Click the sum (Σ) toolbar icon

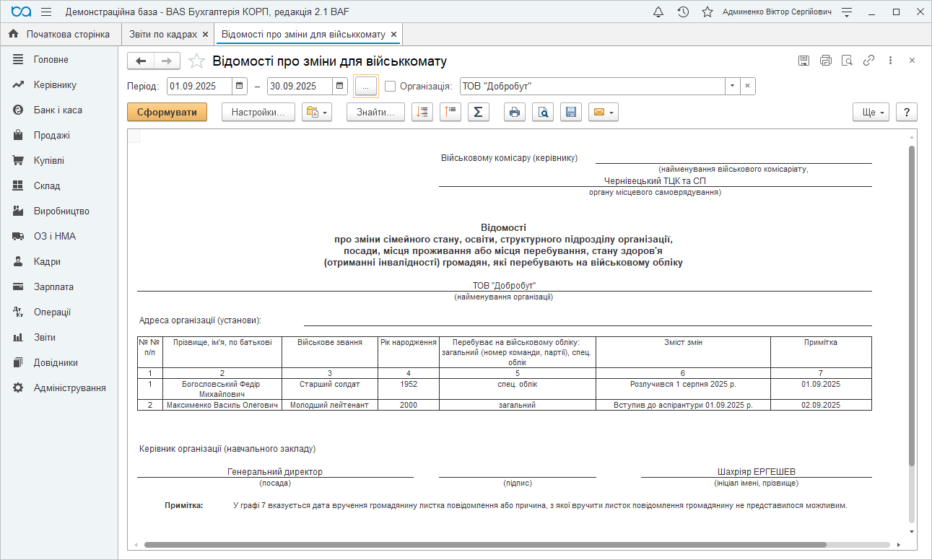tap(478, 112)
